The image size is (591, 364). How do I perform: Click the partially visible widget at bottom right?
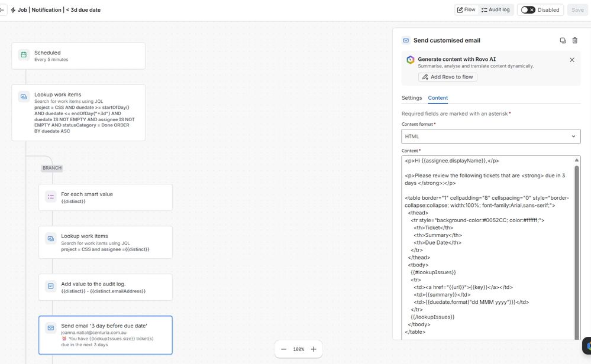tap(587, 346)
